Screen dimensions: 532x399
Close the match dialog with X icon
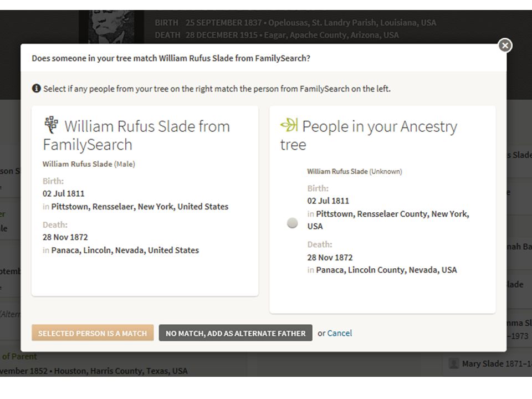[505, 45]
